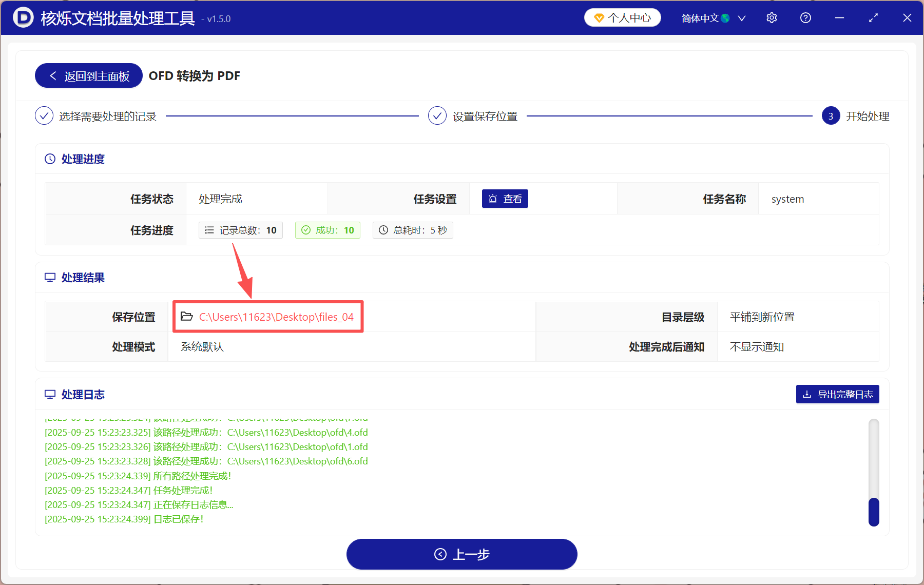The image size is (924, 585).
Task: Click the list icon beside 记录总数
Action: [209, 230]
